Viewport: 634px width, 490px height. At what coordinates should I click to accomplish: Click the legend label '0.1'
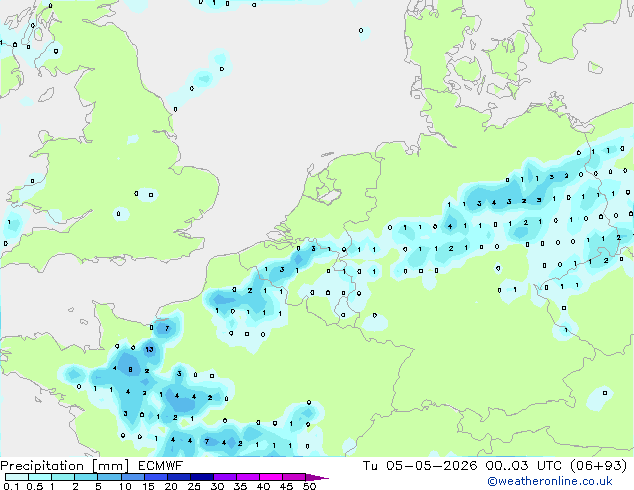coord(11,486)
